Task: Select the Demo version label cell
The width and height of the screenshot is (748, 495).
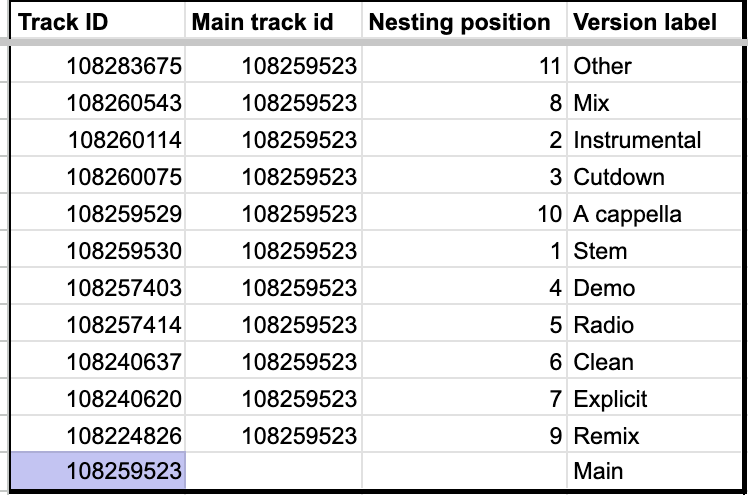Action: tap(654, 288)
